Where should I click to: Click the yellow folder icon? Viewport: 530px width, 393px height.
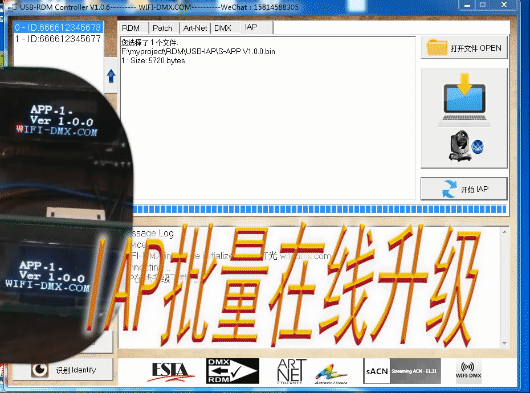click(437, 48)
